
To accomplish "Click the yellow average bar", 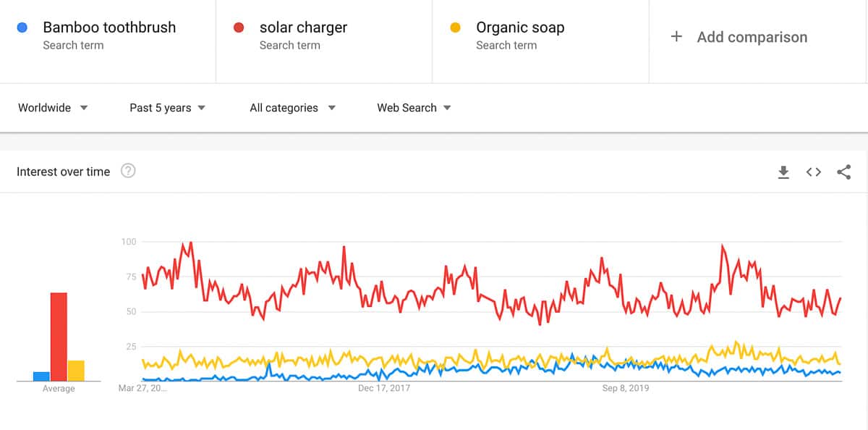I will (x=76, y=371).
